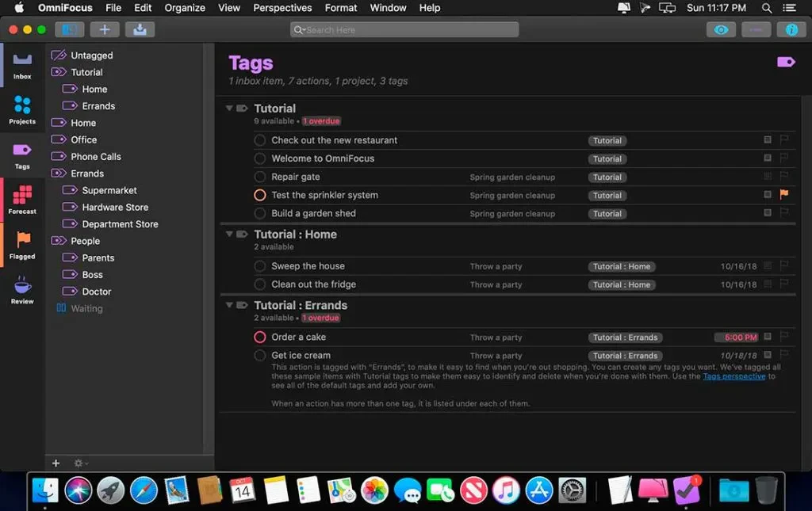Viewport: 812px width, 511px height.
Task: Open the View menu
Action: [x=229, y=8]
